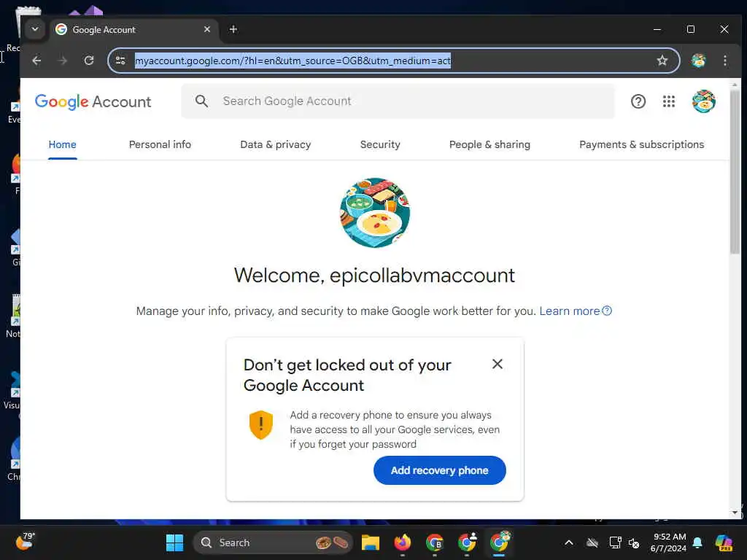The height and width of the screenshot is (560, 747).
Task: Click the taskbar Search box
Action: point(273,542)
